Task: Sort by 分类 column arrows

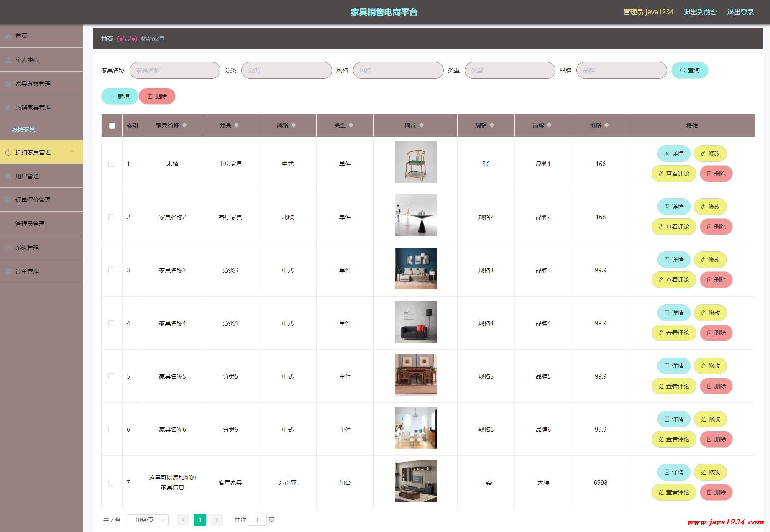Action: 236,125
